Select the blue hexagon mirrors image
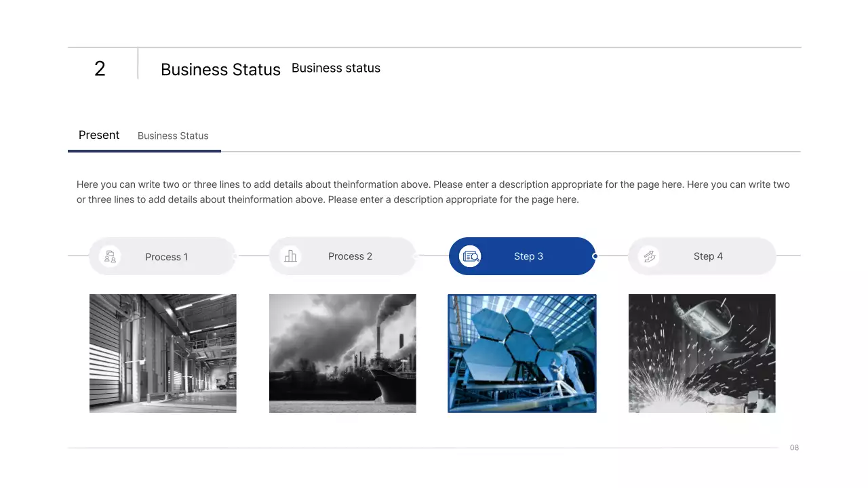Screen dimensions: 868x488 click(522, 353)
